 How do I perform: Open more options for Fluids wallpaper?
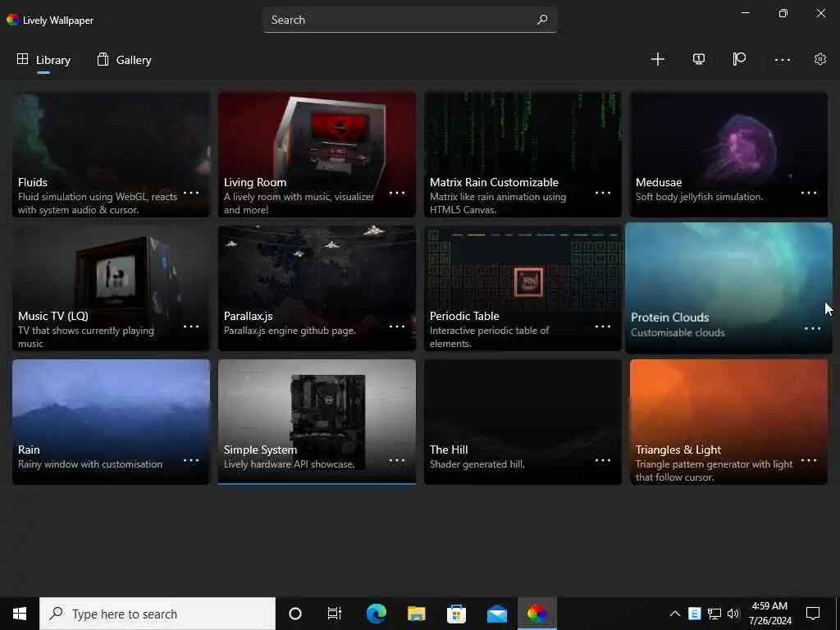(191, 192)
